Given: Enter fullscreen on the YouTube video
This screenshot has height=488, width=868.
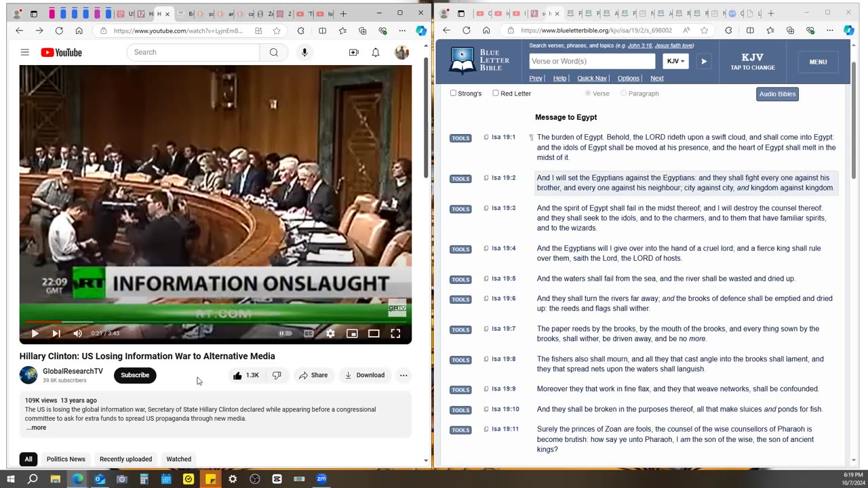Looking at the screenshot, I should 395,333.
